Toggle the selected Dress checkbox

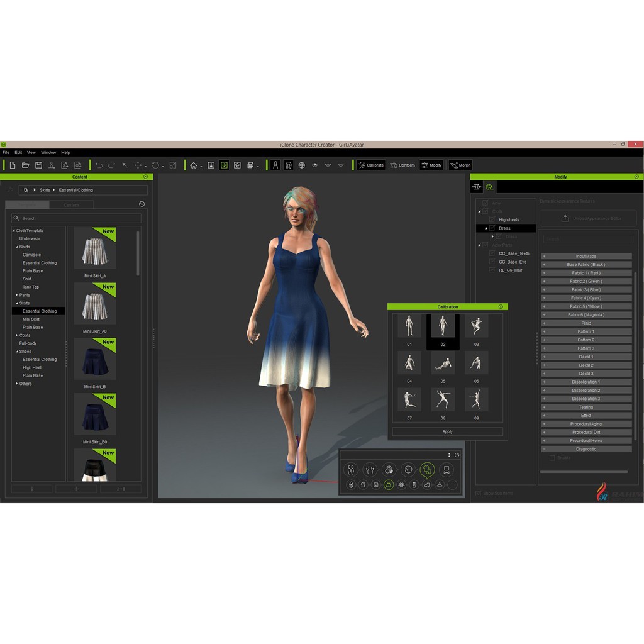point(492,228)
